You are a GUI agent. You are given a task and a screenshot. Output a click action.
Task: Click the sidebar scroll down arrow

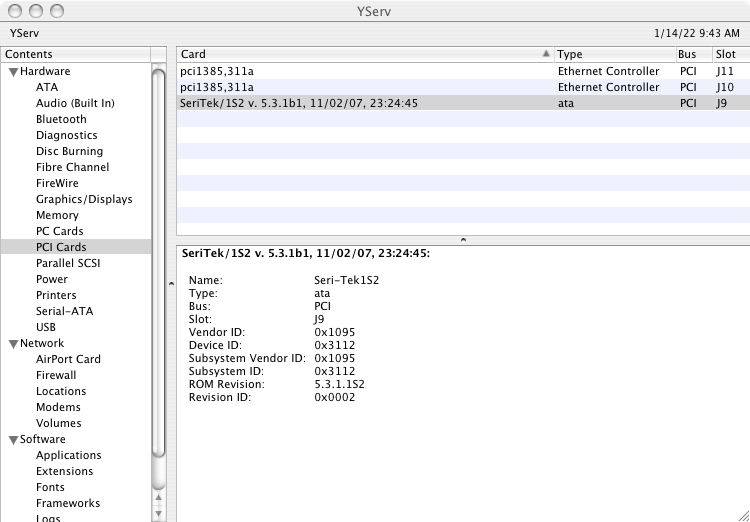point(159,514)
